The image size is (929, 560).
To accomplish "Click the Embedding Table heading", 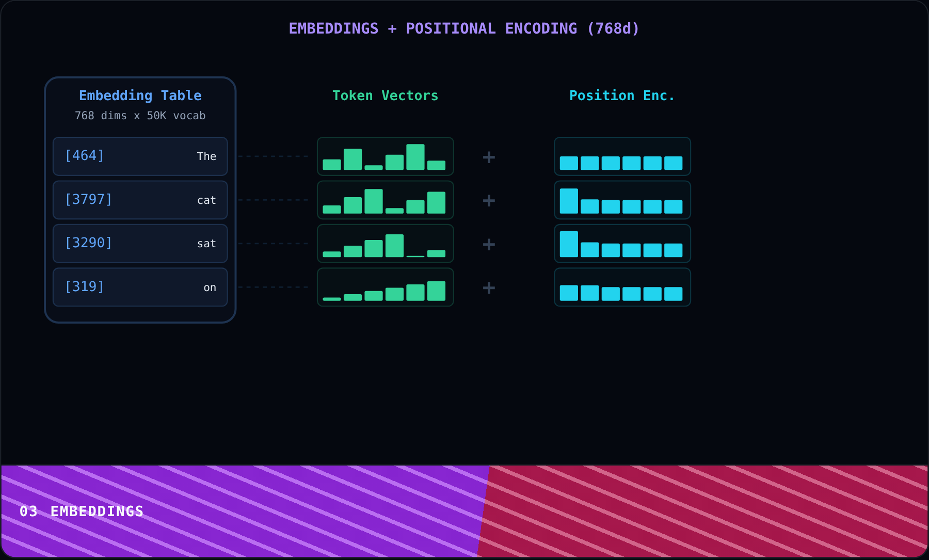I will point(140,95).
